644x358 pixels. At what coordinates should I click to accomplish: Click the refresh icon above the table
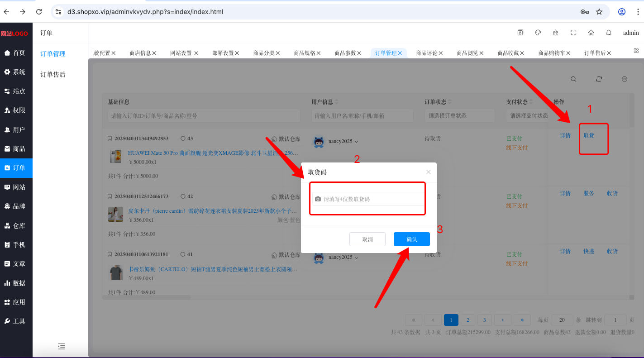tap(599, 79)
